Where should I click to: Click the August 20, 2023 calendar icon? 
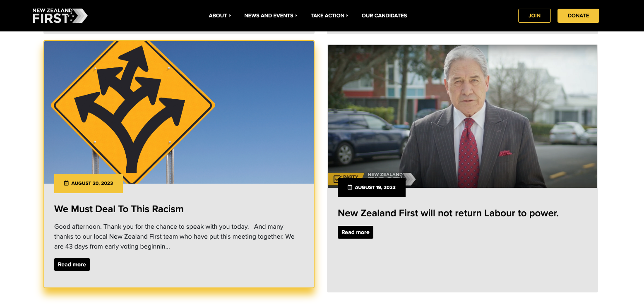click(x=66, y=183)
